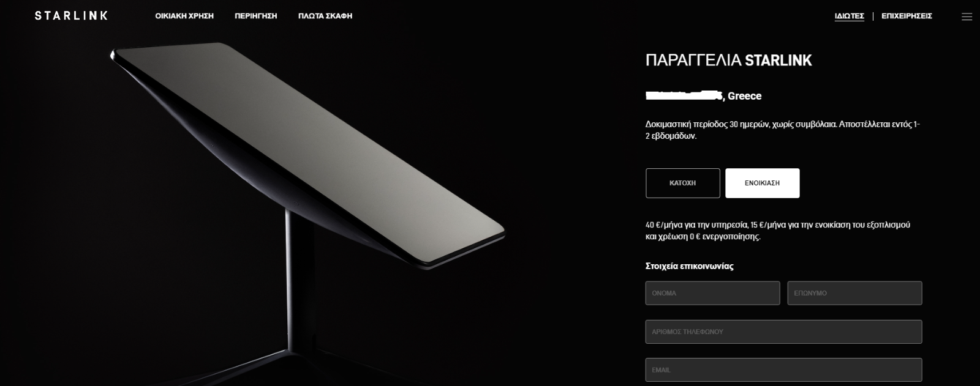980x386 pixels.
Task: Click the ΑΡΙΘΜΟΣ ΤΗΛΕΦΩΝΟΥ field
Action: tap(784, 332)
